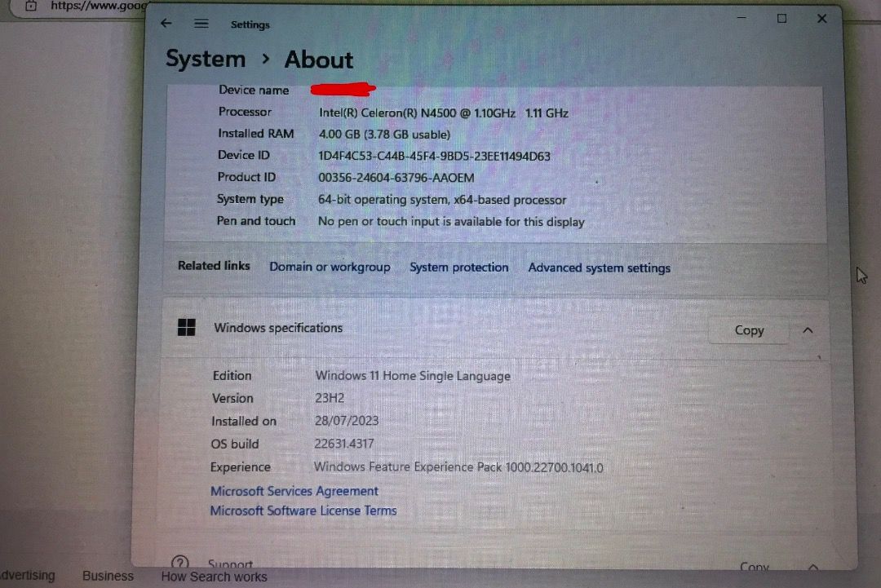The height and width of the screenshot is (588, 881).
Task: Maximize the Settings window
Action: coord(781,19)
